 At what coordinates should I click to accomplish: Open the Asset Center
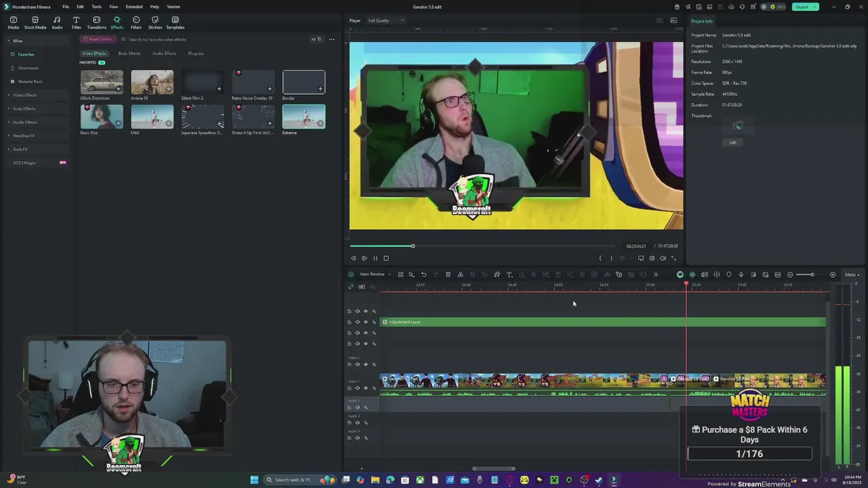[x=98, y=39]
